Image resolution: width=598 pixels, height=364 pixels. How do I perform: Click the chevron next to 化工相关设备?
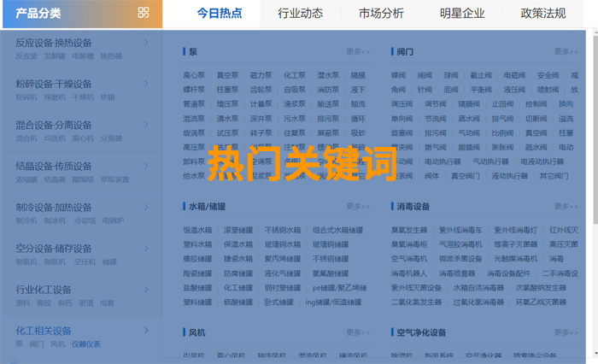click(146, 330)
